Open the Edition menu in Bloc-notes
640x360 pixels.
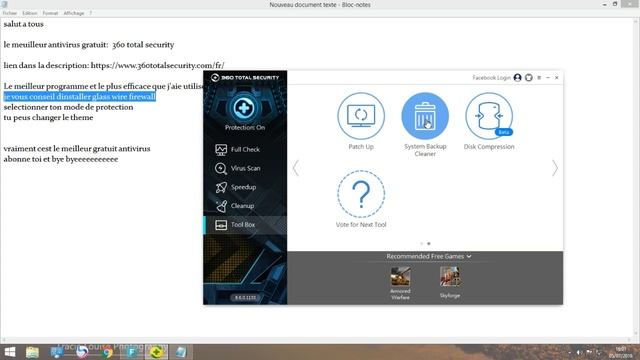[x=30, y=13]
